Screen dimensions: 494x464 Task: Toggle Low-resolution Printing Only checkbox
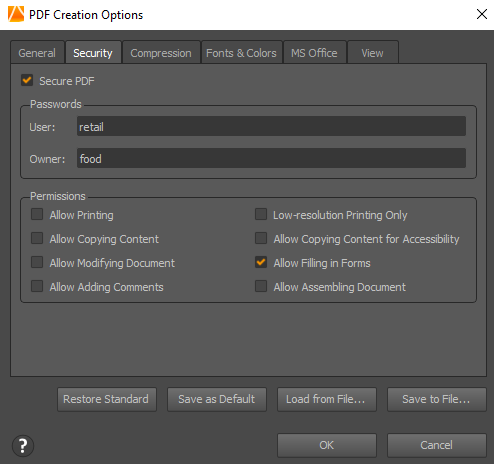point(261,214)
